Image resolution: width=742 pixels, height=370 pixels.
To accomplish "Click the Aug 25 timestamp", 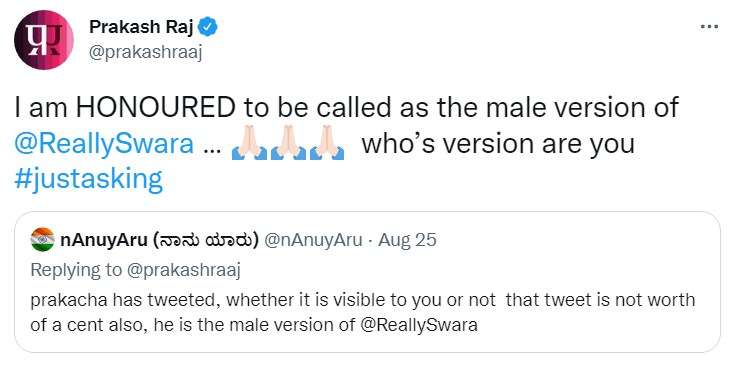I will 407,240.
